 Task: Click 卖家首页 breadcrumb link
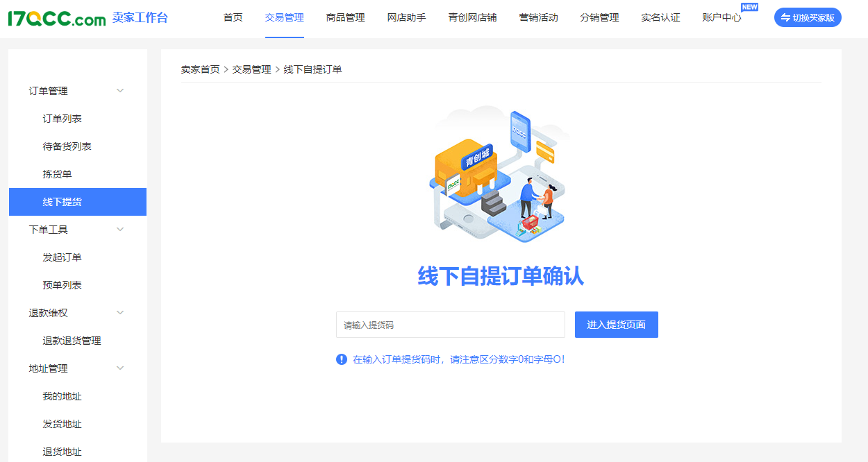click(x=200, y=69)
